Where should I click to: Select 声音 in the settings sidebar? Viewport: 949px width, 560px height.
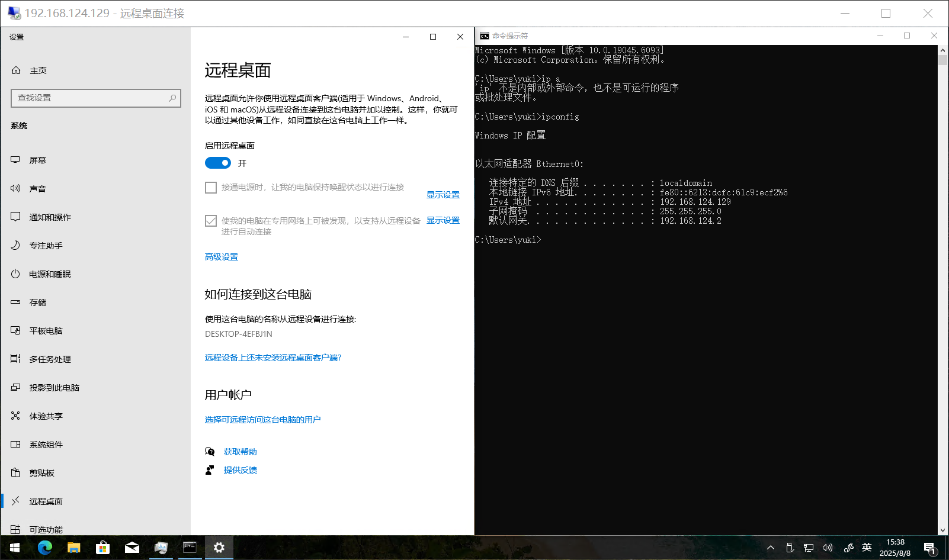38,189
